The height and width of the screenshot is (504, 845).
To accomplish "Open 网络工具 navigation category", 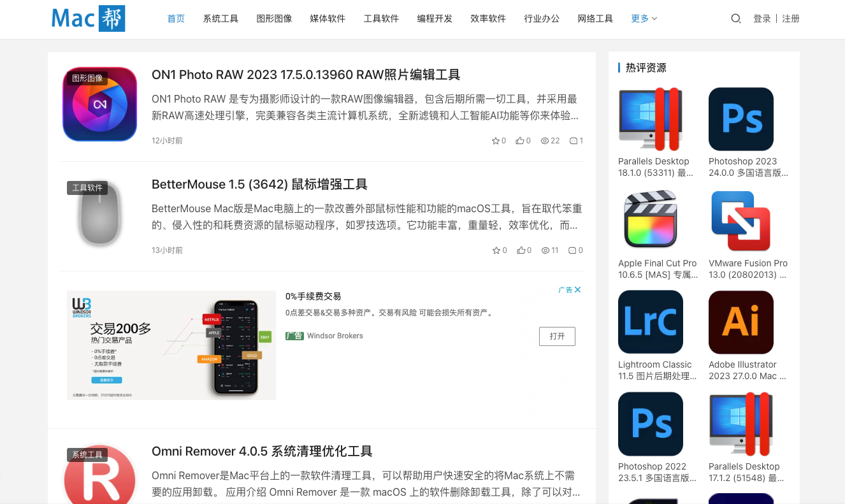I will tap(595, 18).
